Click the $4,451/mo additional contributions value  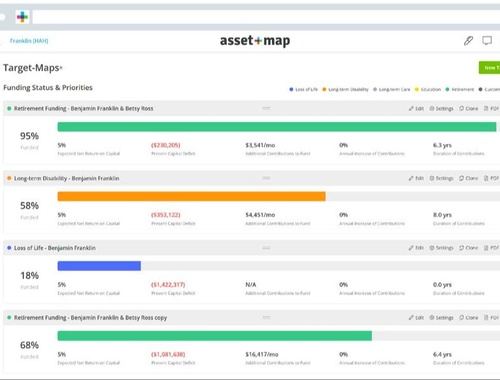pyautogui.click(x=260, y=215)
